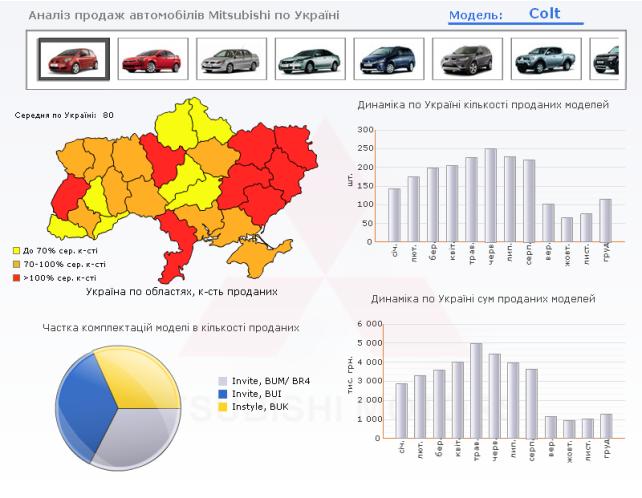Click the 'Instyle, BUK' legend label
642x498 pixels.
coord(260,407)
